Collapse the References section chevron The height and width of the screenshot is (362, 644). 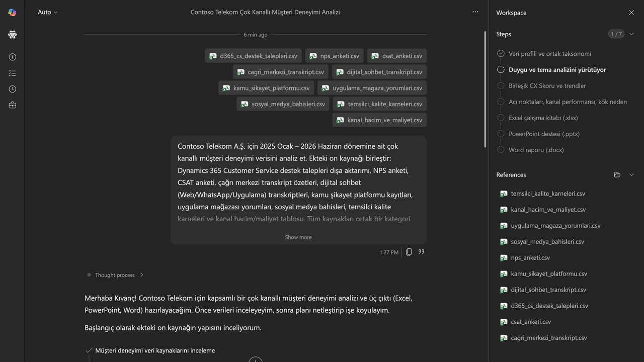(x=632, y=175)
